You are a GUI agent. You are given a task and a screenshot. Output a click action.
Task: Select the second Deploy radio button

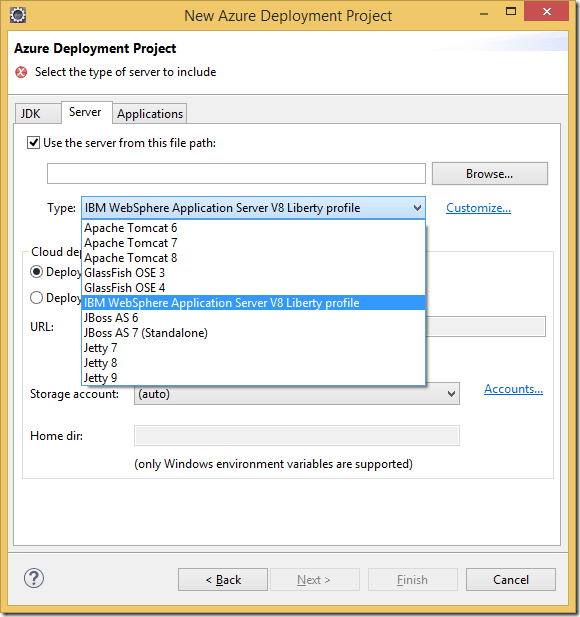[37, 298]
